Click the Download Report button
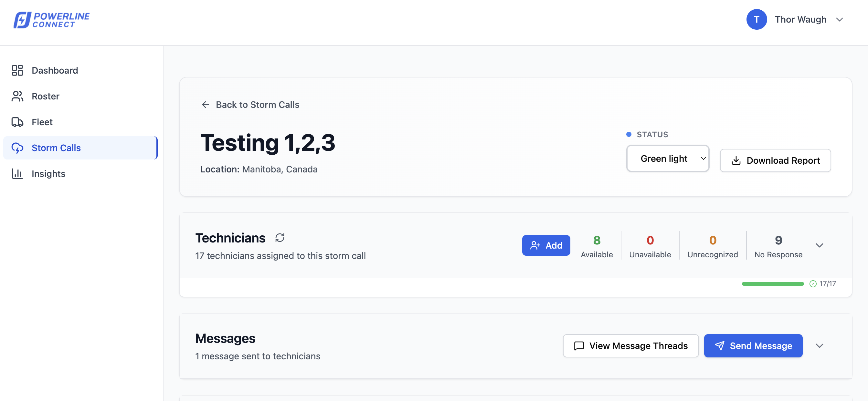Screen dimensions: 868x401 [x=775, y=160]
